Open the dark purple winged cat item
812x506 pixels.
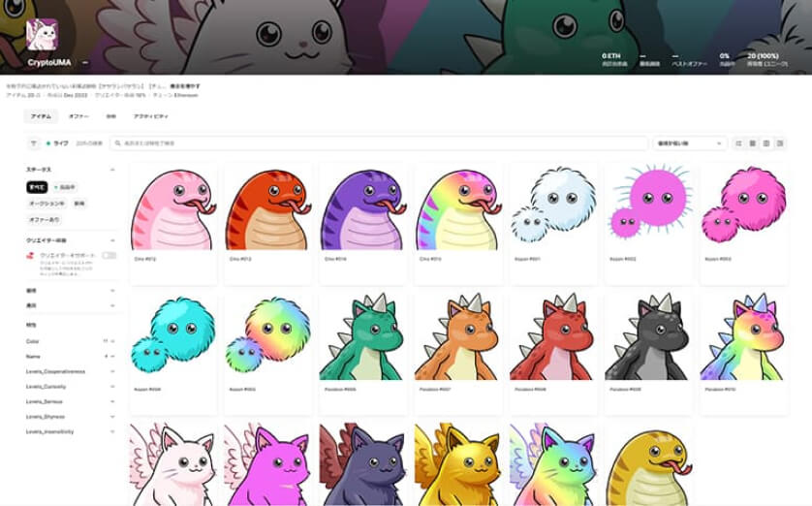coord(363,464)
